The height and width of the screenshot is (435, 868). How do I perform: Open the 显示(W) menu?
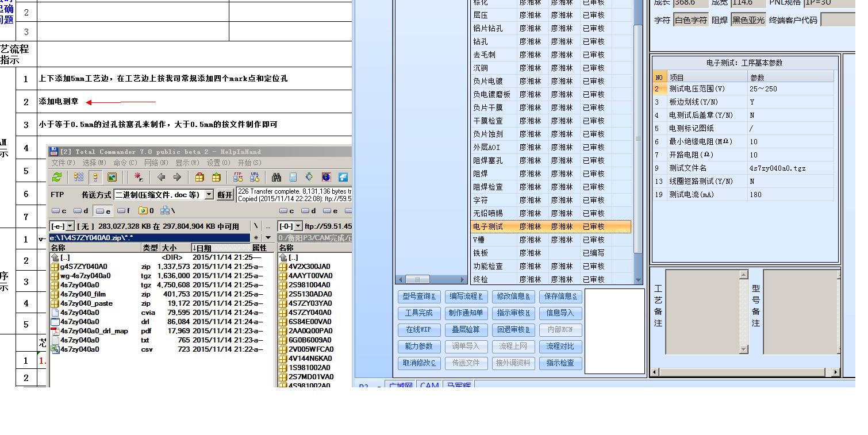[x=187, y=163]
